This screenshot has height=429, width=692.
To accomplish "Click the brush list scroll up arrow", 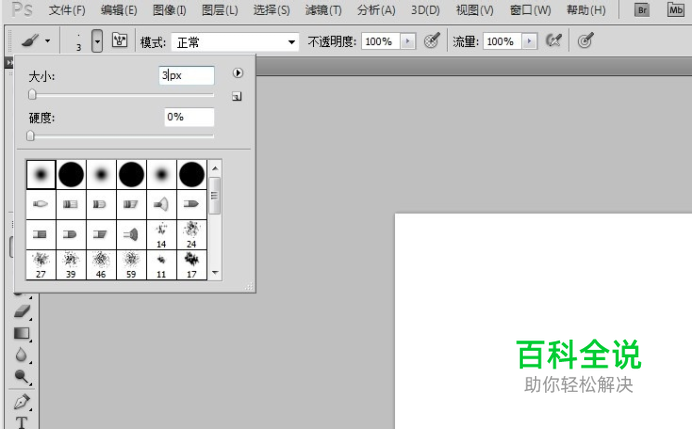I will 215,168.
